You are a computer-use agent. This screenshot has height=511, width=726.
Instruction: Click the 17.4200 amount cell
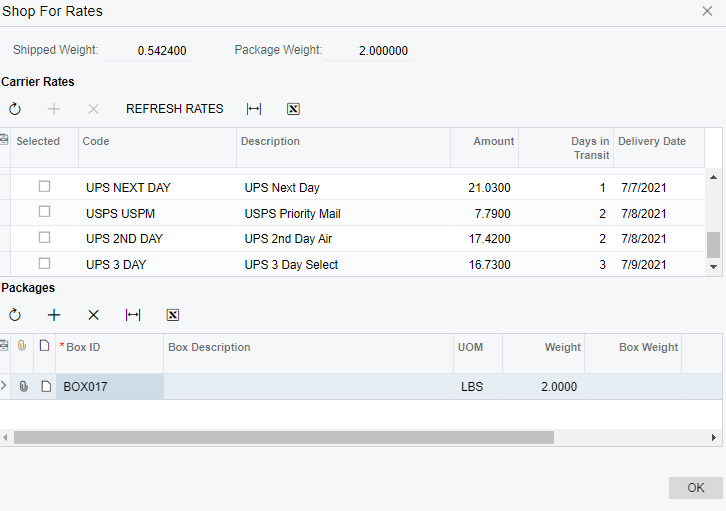pyautogui.click(x=484, y=239)
